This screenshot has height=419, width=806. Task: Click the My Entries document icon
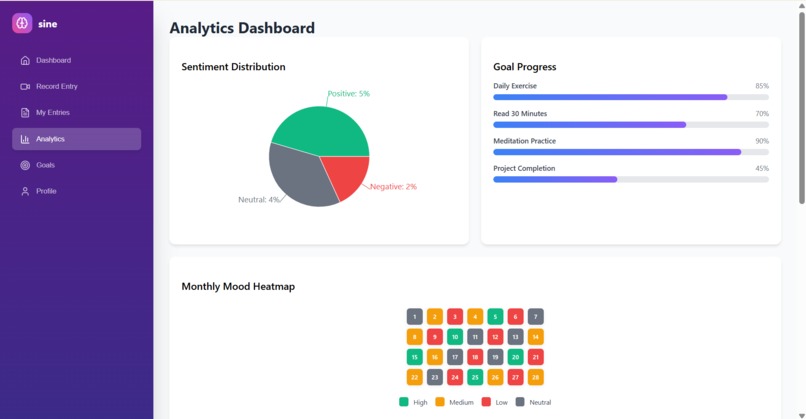tap(25, 113)
